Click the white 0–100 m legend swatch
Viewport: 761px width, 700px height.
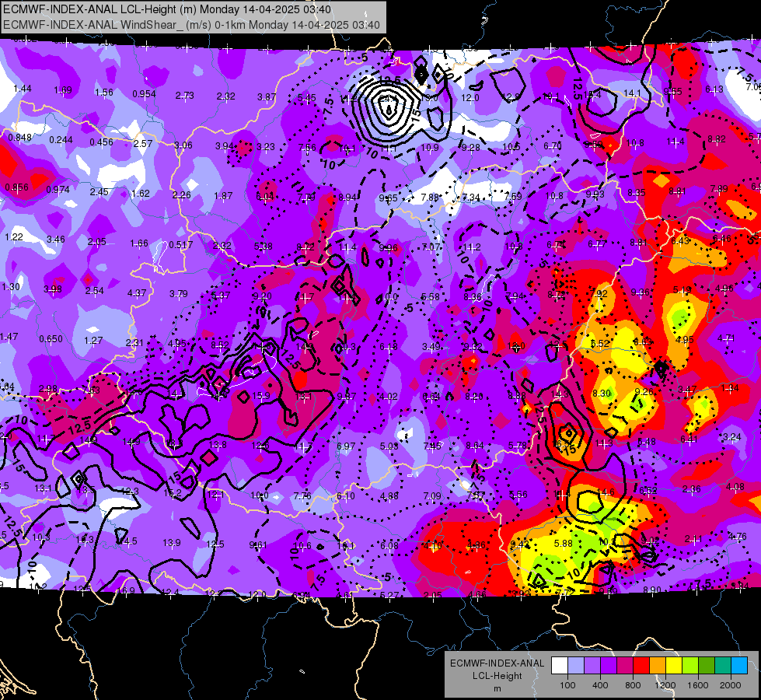(560, 666)
